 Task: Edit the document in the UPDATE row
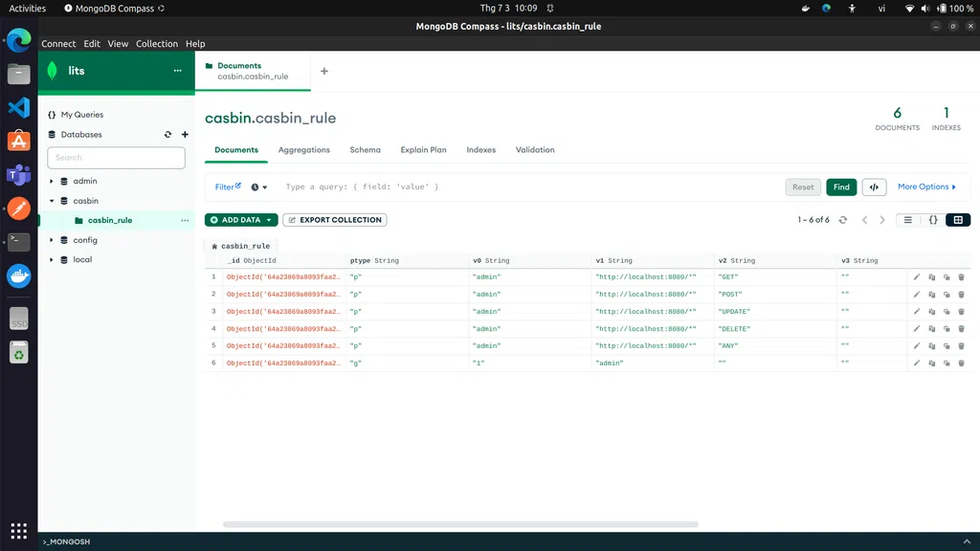[916, 311]
